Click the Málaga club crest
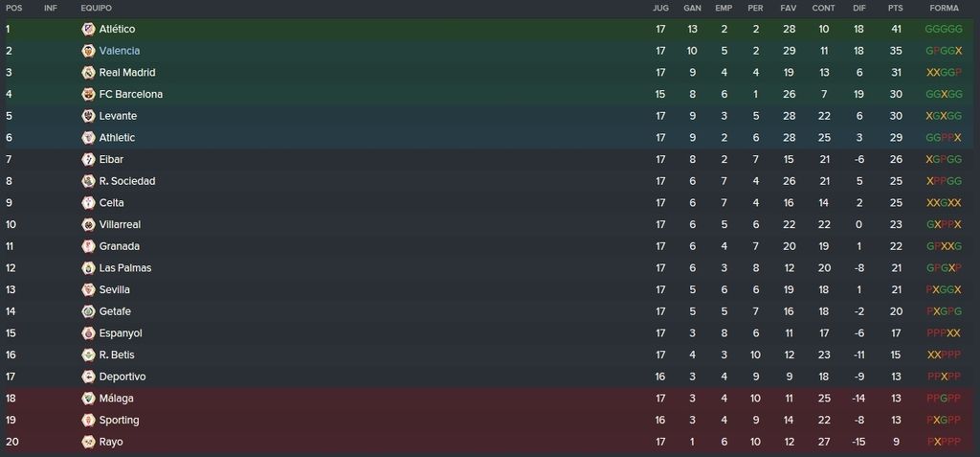980x457 pixels. click(x=88, y=399)
